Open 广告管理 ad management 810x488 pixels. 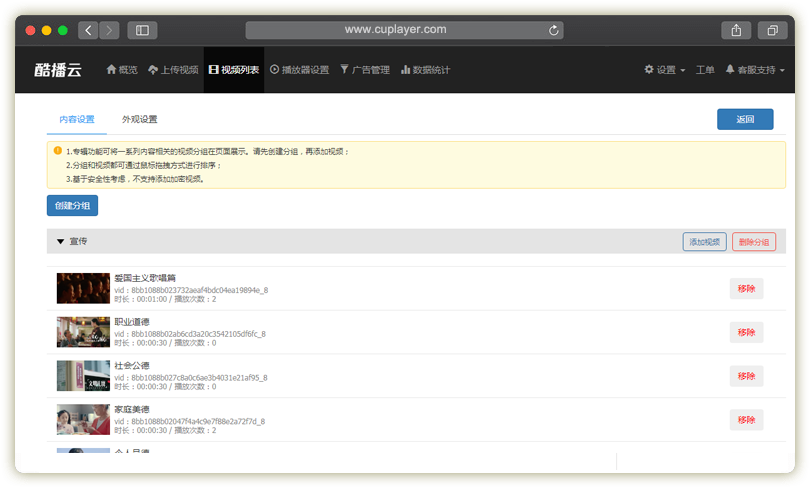[365, 70]
